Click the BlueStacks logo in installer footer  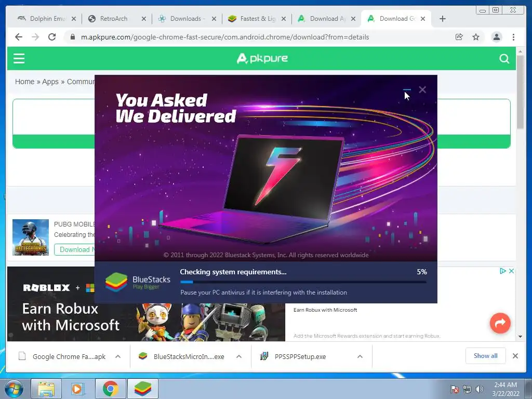(138, 282)
